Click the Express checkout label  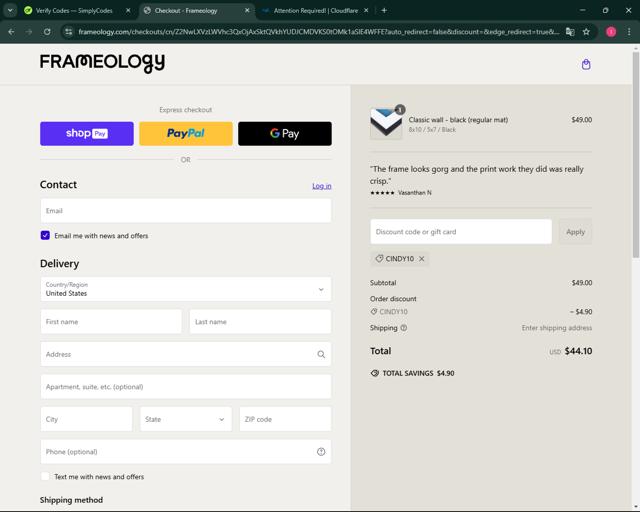click(x=186, y=109)
